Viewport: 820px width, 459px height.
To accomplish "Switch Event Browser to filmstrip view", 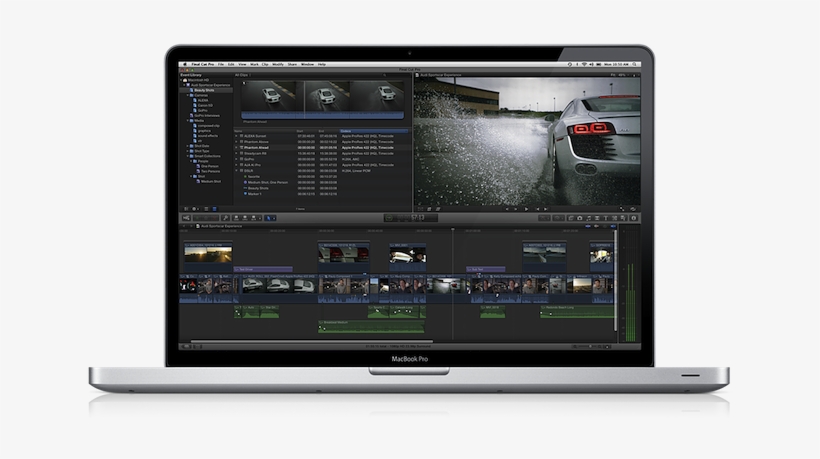I will 206,209.
